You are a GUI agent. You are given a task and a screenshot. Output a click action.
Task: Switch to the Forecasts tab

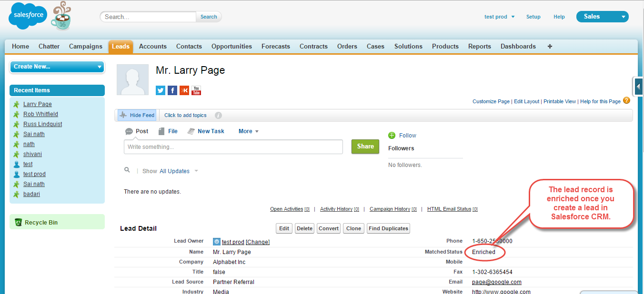pos(276,47)
